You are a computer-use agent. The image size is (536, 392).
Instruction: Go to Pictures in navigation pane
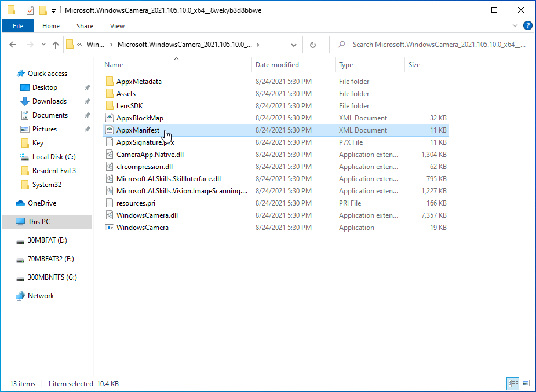tap(45, 129)
